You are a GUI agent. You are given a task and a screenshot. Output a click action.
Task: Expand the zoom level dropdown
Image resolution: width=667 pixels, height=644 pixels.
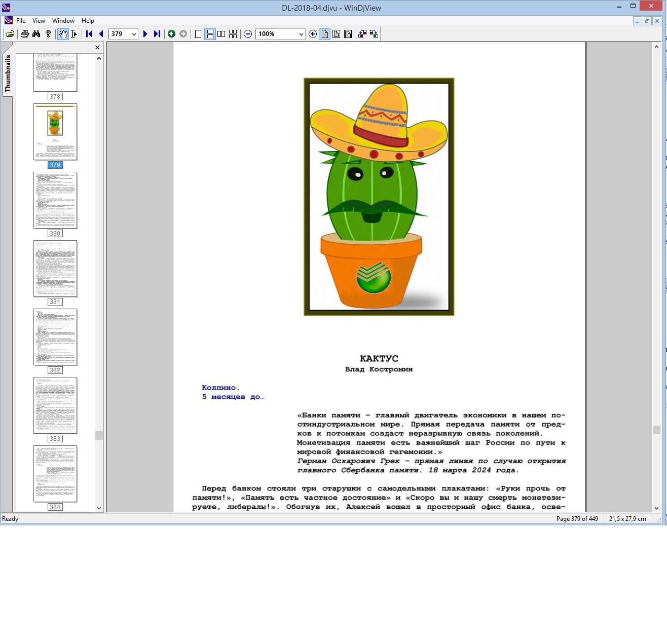[x=301, y=34]
